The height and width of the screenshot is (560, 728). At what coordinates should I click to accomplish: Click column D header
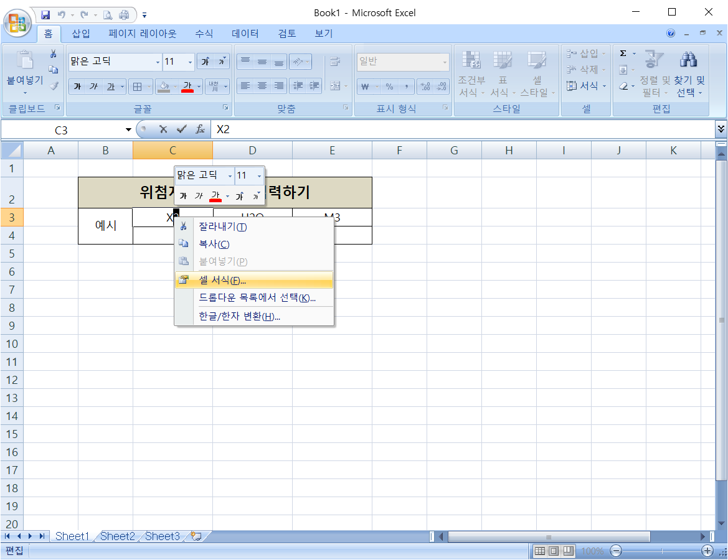coord(253,151)
